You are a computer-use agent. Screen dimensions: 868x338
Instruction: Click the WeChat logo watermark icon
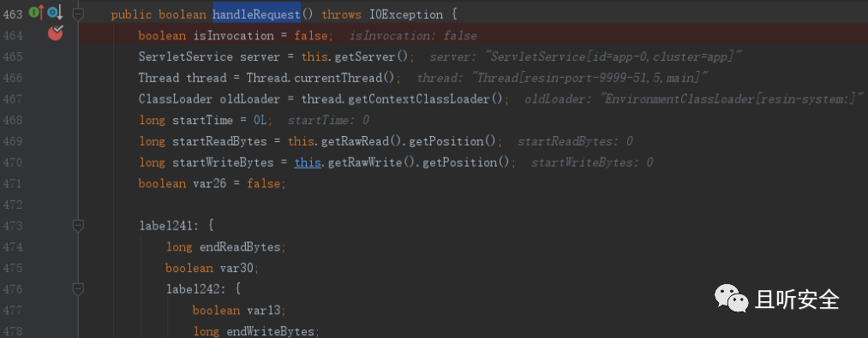coord(731,299)
